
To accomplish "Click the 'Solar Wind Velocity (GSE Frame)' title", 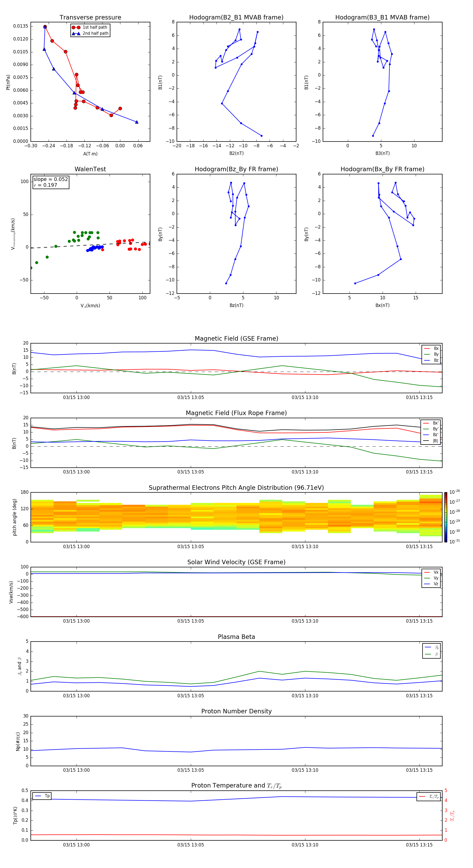I will click(236, 562).
